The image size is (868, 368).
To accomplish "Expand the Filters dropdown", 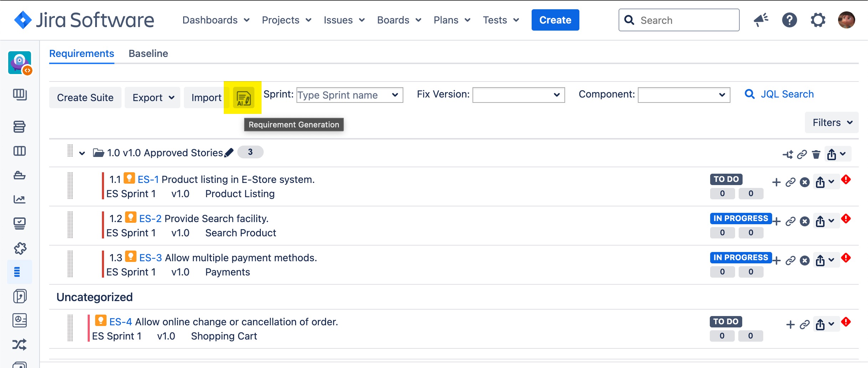I will click(x=831, y=123).
